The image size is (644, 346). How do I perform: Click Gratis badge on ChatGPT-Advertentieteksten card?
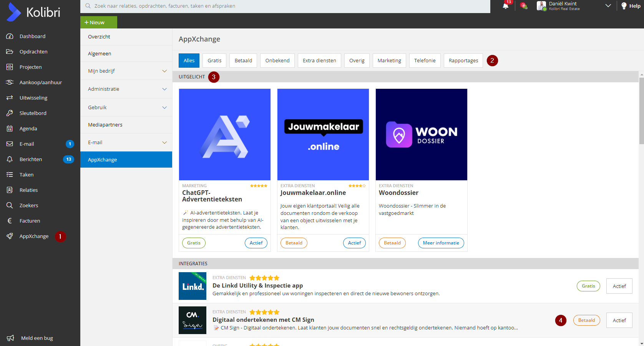(x=194, y=243)
